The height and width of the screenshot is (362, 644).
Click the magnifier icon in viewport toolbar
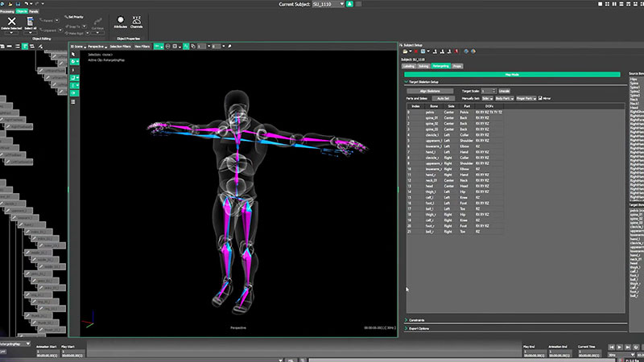[x=229, y=46]
